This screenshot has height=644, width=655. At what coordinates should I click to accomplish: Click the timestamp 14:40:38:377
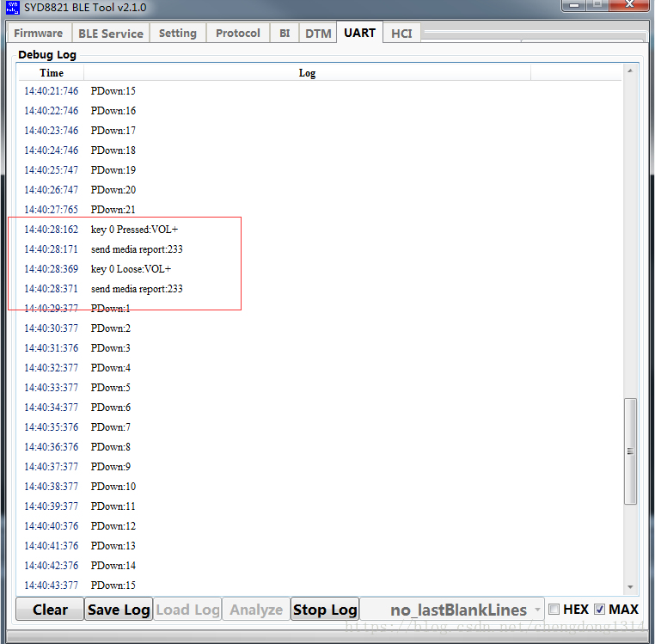click(x=51, y=487)
